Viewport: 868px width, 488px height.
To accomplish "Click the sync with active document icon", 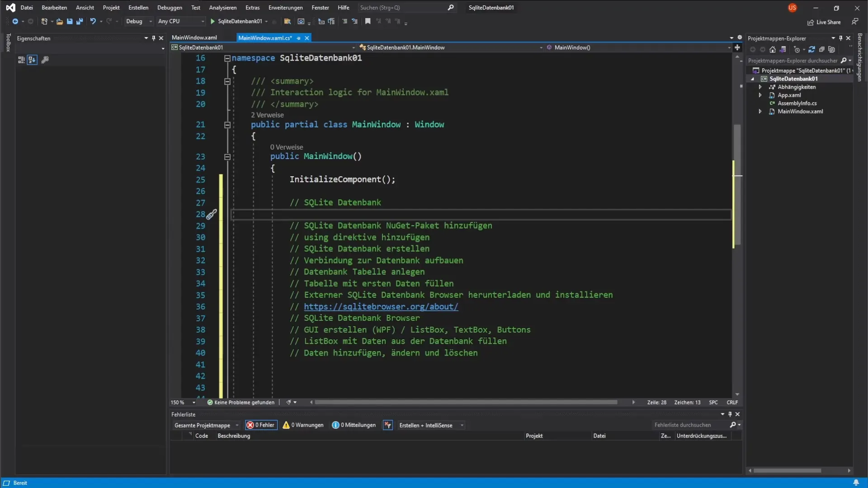I will tap(811, 50).
